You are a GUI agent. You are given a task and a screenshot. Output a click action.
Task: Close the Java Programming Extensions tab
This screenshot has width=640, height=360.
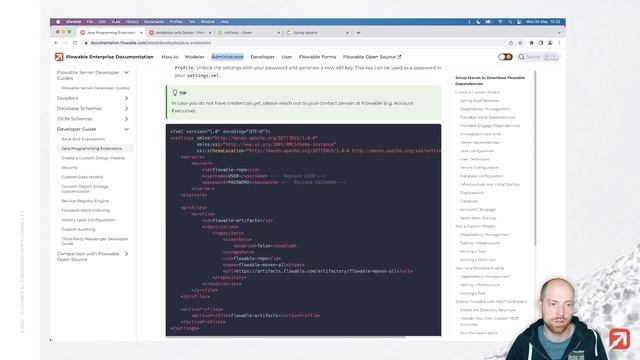(x=141, y=32)
